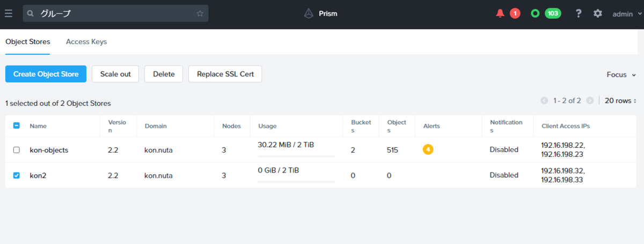This screenshot has width=644, height=244.
Task: View the kon-objects alerts badge
Action: tap(428, 149)
